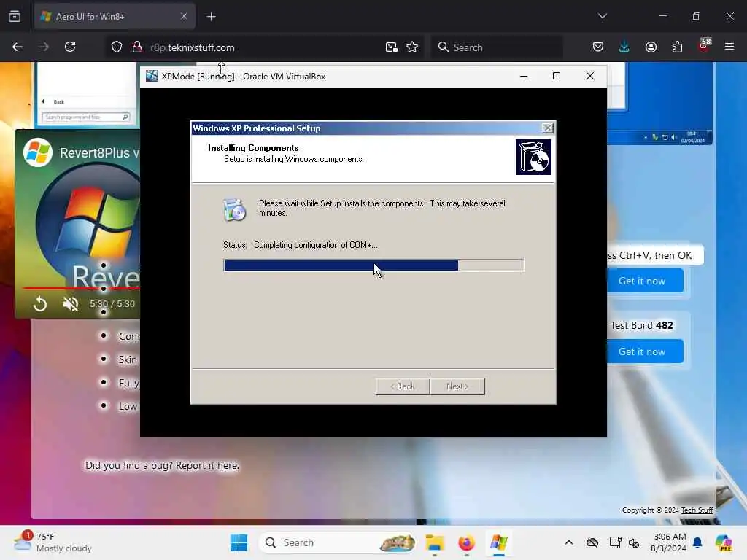Show hidden system tray icons
Viewport: 747px width, 560px height.
coord(569,542)
